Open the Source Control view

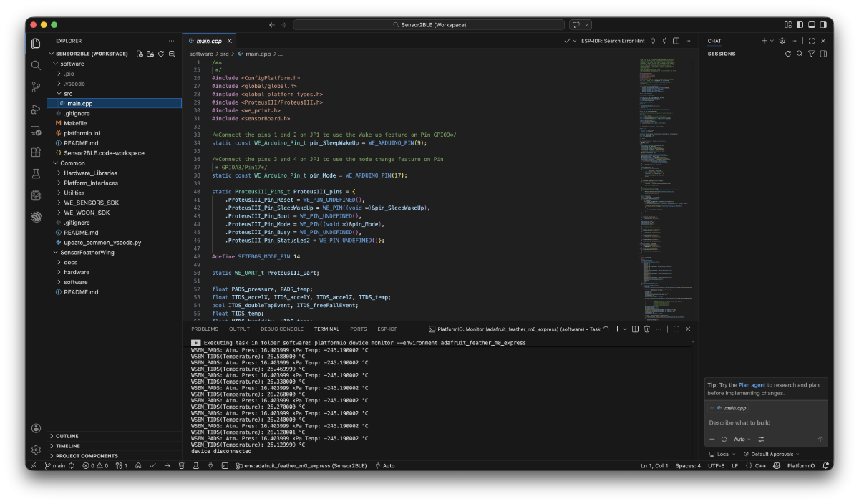[36, 87]
